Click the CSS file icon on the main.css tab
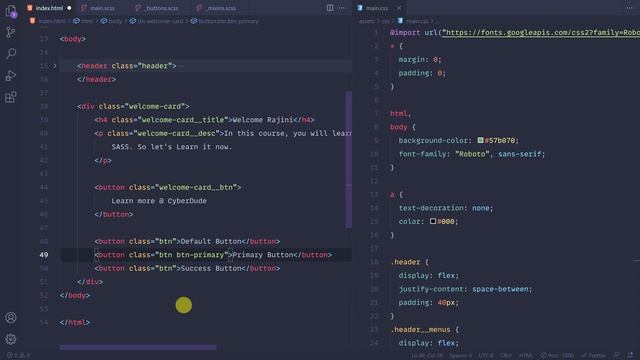This screenshot has height=360, width=640. point(360,8)
